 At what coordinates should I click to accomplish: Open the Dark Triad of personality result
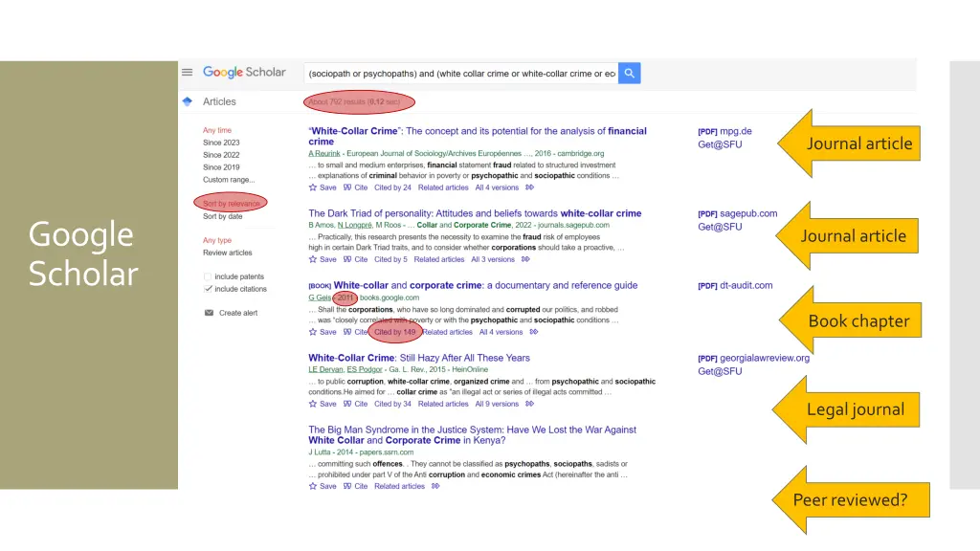[475, 213]
